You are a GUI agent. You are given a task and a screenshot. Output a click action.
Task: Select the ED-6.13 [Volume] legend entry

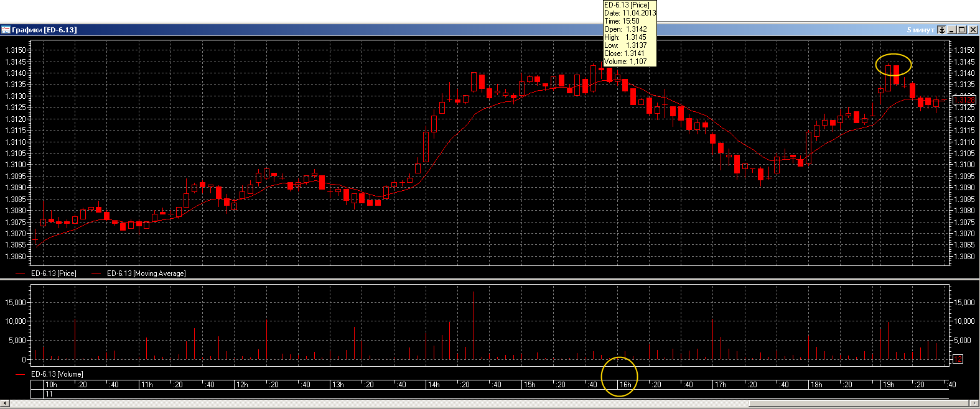(x=57, y=374)
